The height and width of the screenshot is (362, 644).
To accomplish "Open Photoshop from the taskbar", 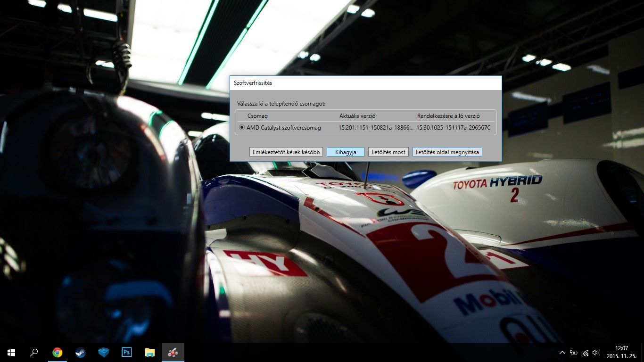I will pos(126,352).
